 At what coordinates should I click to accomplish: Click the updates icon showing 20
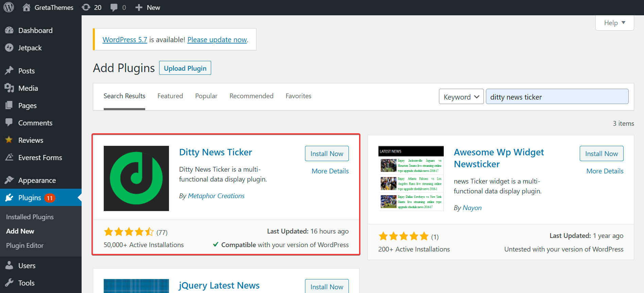pos(86,7)
